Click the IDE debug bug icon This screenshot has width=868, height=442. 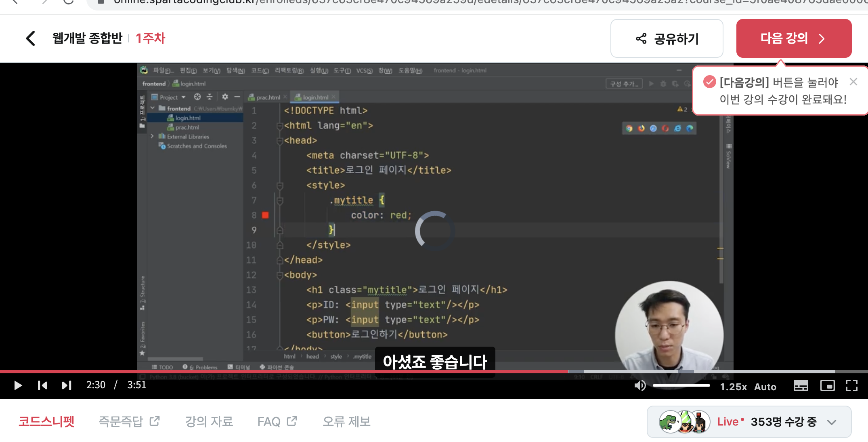coord(663,84)
